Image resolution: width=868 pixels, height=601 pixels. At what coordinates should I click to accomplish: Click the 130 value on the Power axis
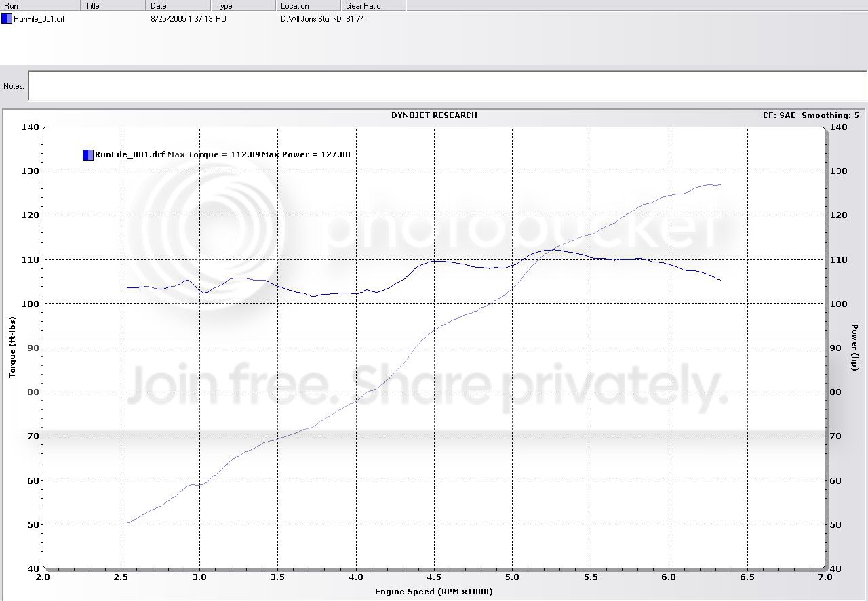[837, 171]
